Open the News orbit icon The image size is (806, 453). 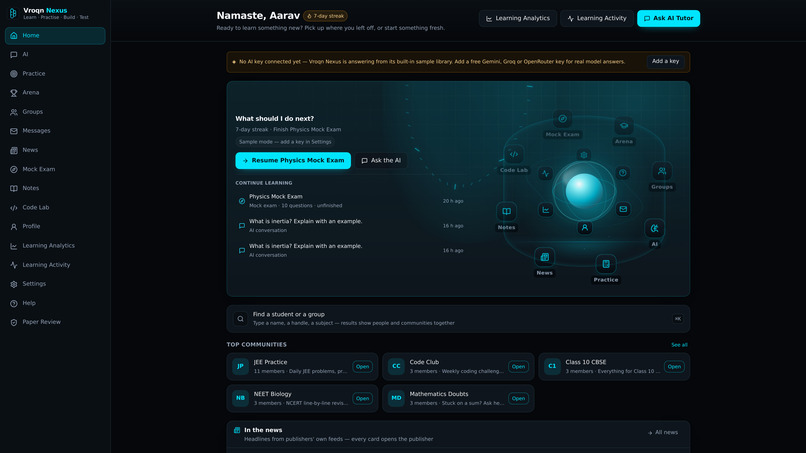544,257
